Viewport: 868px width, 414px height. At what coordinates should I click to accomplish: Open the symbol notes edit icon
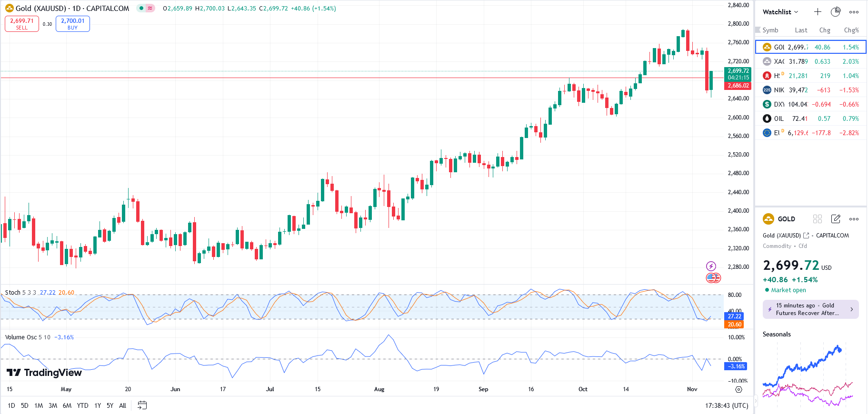[836, 219]
